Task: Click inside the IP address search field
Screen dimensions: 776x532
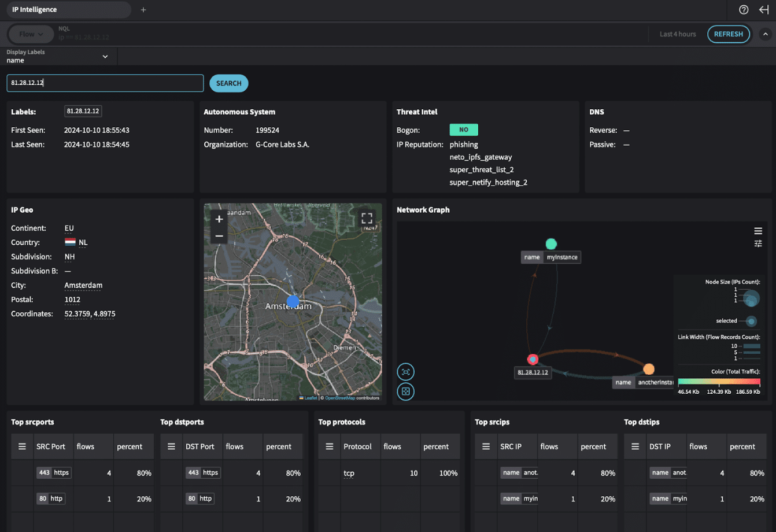Action: (x=105, y=83)
